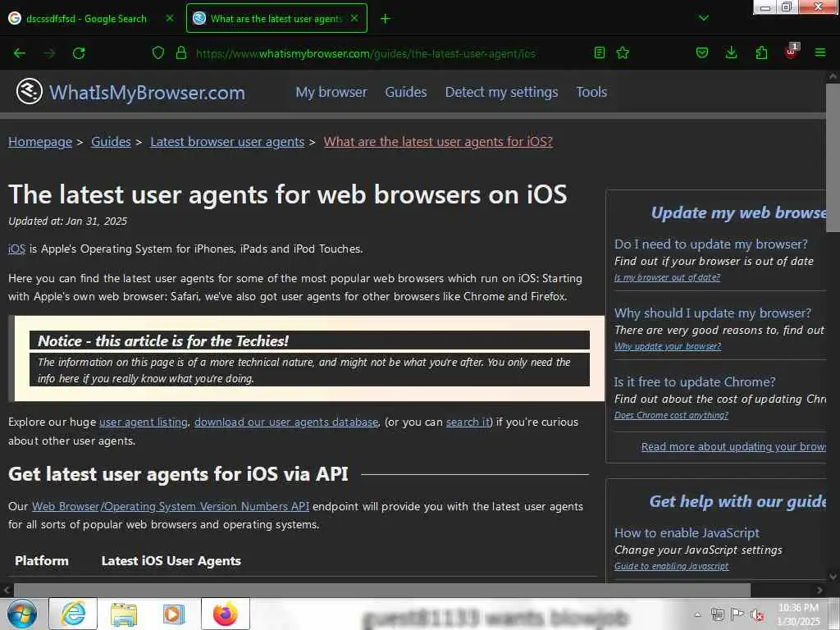Open the uBlock extension icon with badge

click(x=792, y=52)
